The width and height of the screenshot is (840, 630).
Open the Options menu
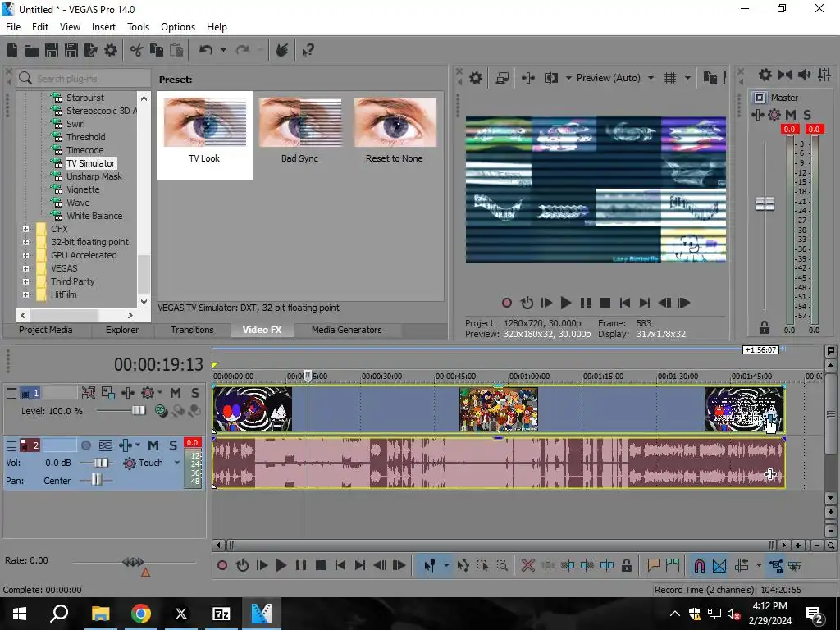[178, 27]
